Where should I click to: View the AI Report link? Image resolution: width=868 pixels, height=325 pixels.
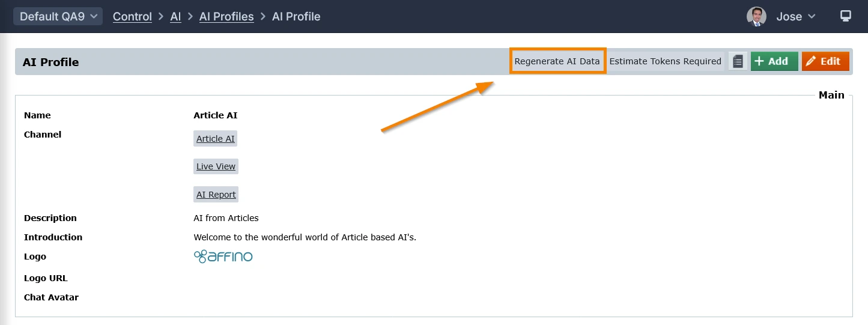click(x=216, y=195)
